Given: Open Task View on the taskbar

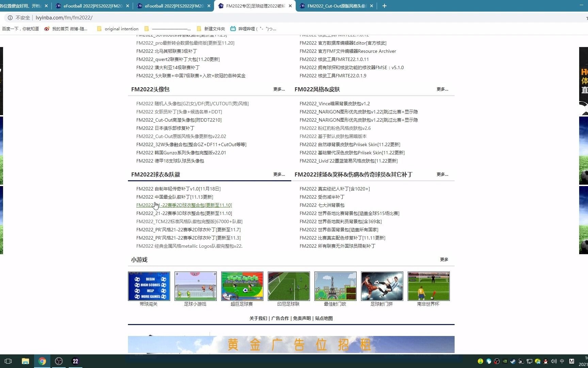Looking at the screenshot, I should (x=8, y=361).
